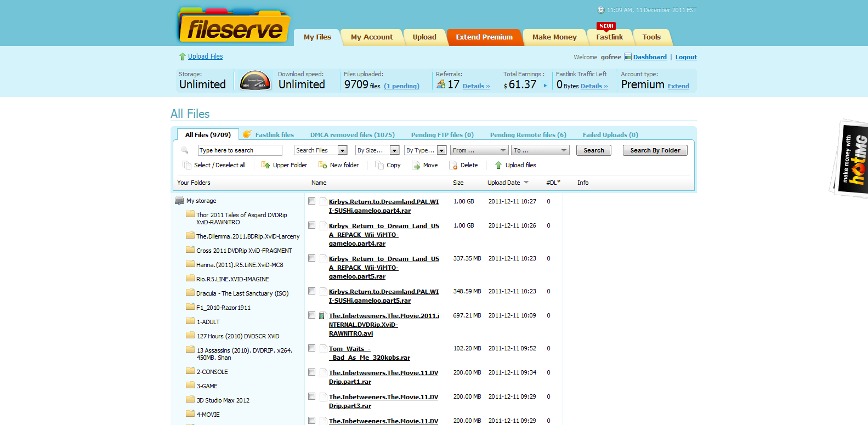Click the Upper Folder icon
This screenshot has width=868, height=425.
click(266, 165)
